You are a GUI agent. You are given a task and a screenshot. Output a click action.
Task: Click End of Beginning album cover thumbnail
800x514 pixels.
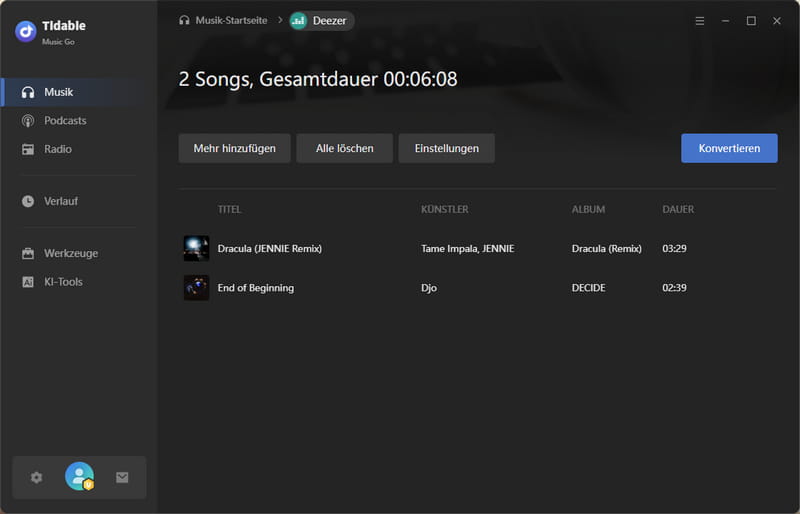tap(196, 288)
